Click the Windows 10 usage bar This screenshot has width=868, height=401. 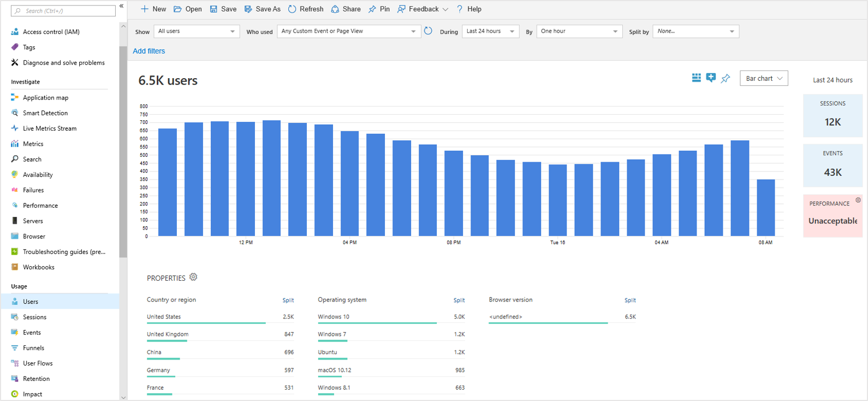point(377,323)
